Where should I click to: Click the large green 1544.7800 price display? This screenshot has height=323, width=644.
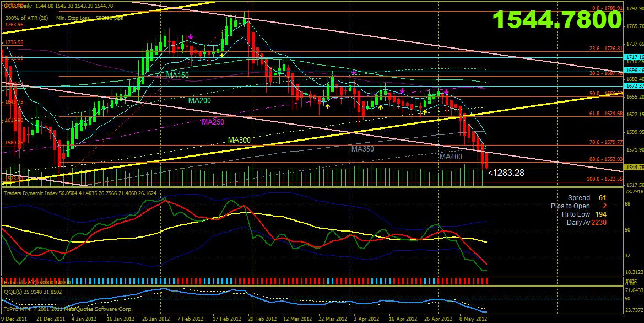click(x=557, y=20)
